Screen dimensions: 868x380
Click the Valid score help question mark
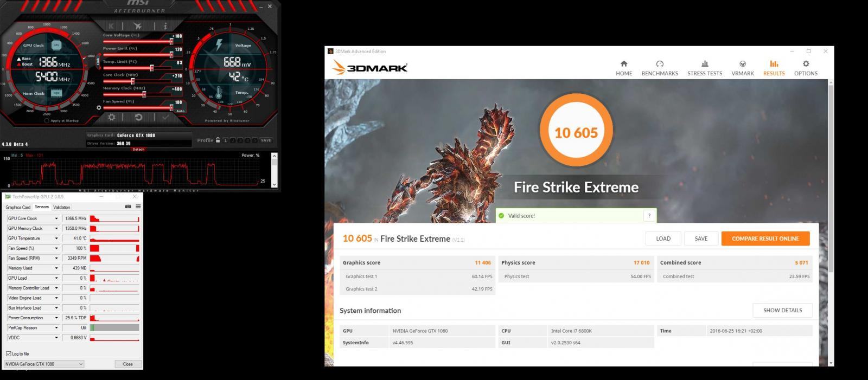(649, 216)
